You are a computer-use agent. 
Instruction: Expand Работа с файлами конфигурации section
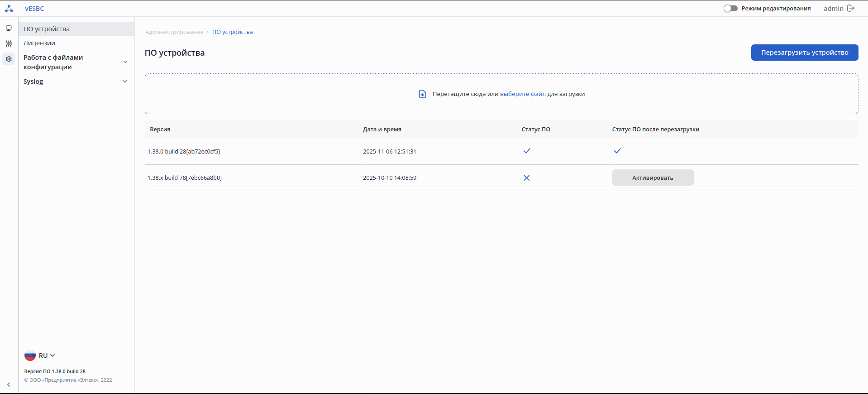(125, 62)
